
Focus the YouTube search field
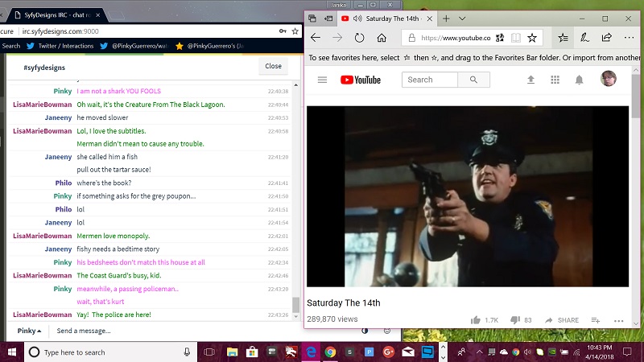click(430, 80)
